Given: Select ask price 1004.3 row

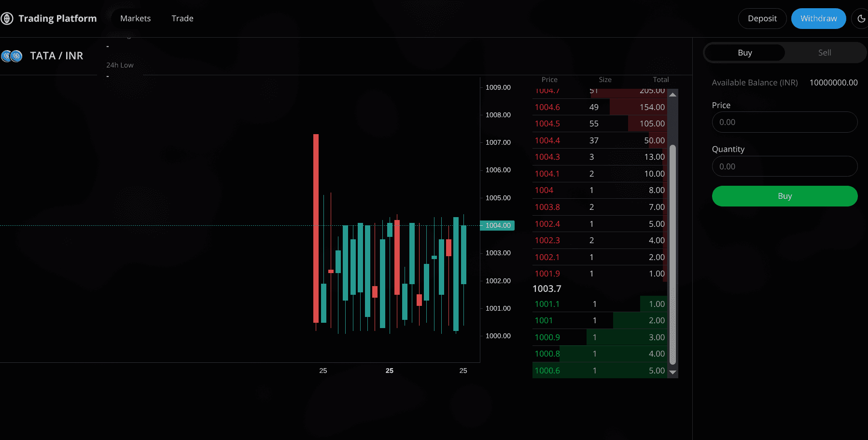Looking at the screenshot, I should pyautogui.click(x=600, y=157).
